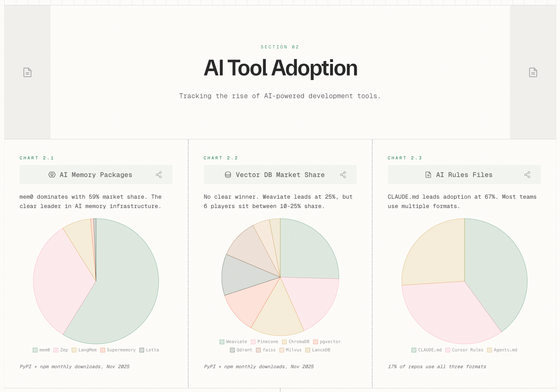Hide the Qdrant series via legend

click(241, 350)
